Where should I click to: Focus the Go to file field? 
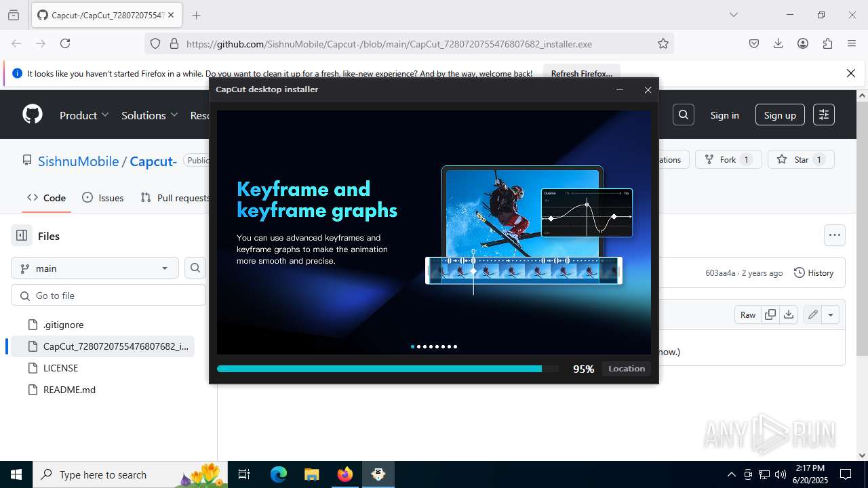point(108,295)
